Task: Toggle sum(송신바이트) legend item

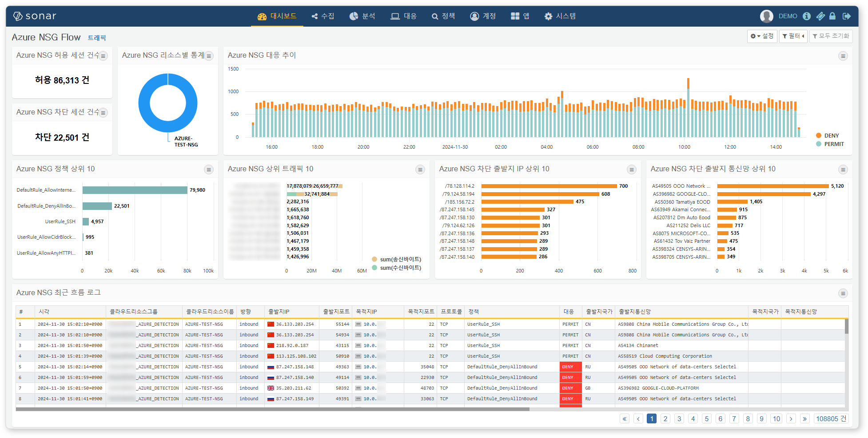Action: (396, 259)
